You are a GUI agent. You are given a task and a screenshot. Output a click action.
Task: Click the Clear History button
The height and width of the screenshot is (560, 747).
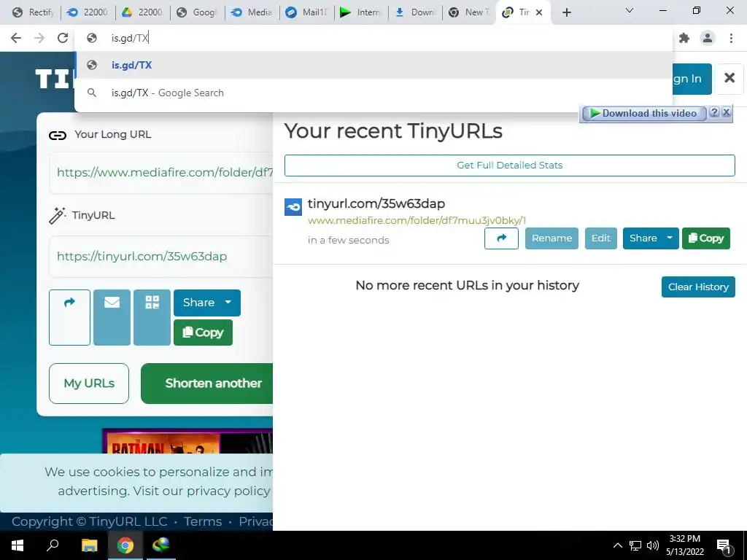coord(698,287)
